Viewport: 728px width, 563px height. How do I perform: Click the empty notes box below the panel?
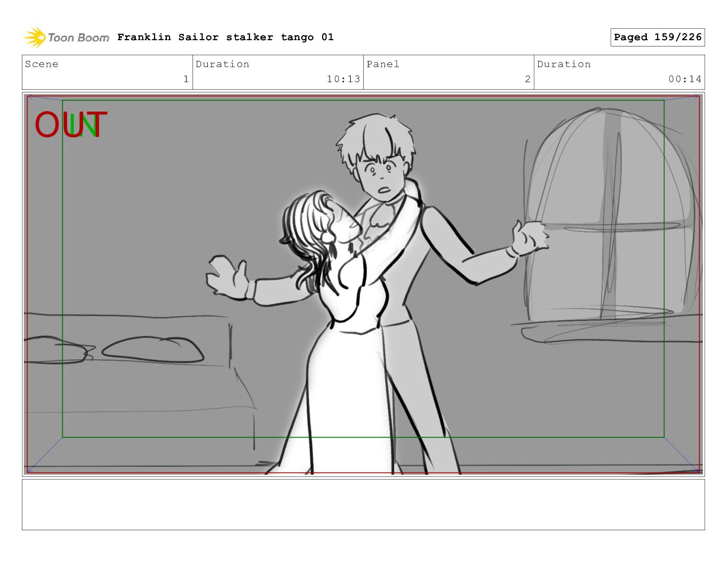tap(363, 504)
